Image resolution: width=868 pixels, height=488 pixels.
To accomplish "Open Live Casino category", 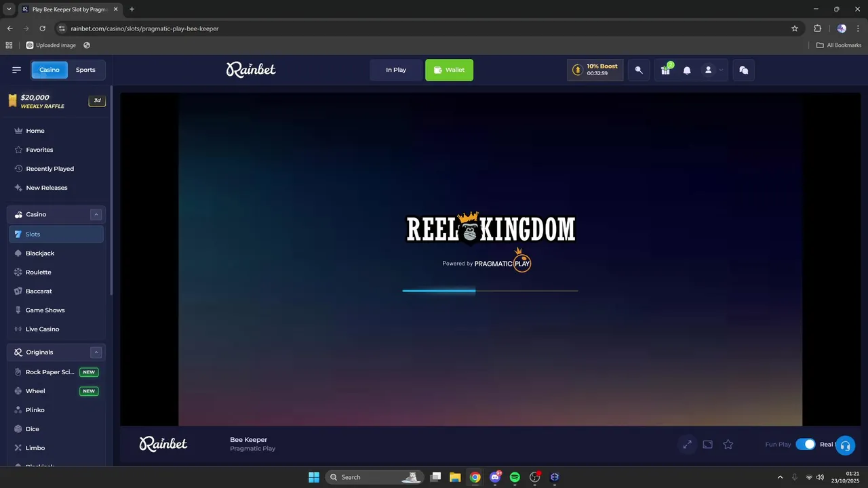I will [x=56, y=329].
